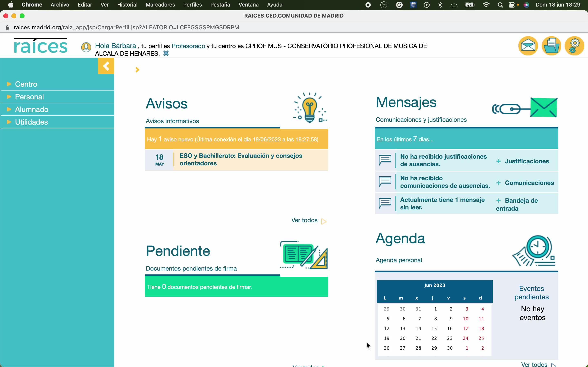This screenshot has height=367, width=588.
Task: Open the Historial menu in menu bar
Action: click(127, 5)
